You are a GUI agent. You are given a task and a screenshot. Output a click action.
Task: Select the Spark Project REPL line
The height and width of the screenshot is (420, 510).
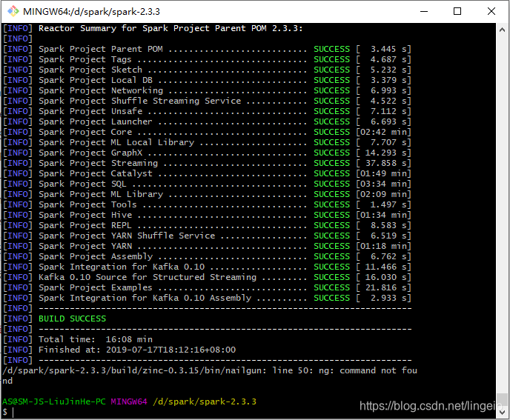click(x=208, y=226)
